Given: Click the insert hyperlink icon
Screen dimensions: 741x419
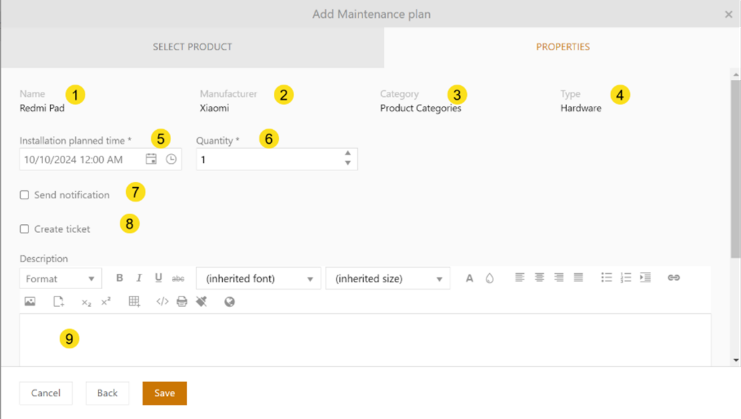Looking at the screenshot, I should coord(673,278).
